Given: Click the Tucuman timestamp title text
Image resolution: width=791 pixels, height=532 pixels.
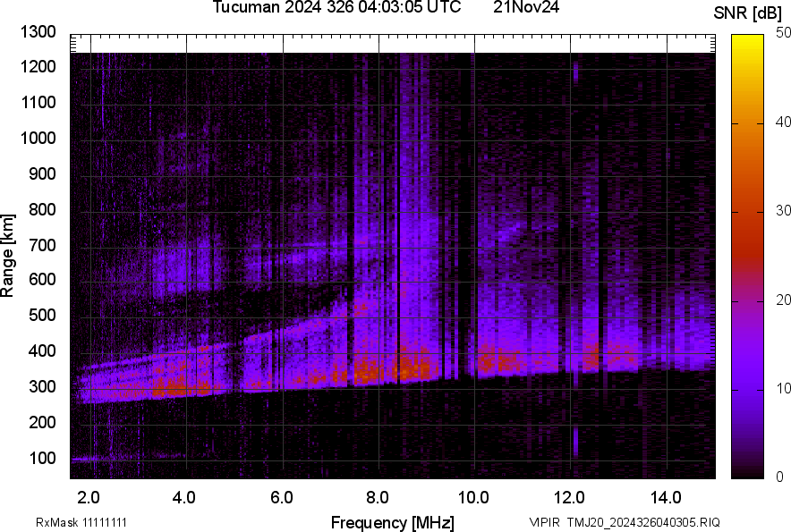Looking at the screenshot, I should 336,8.
